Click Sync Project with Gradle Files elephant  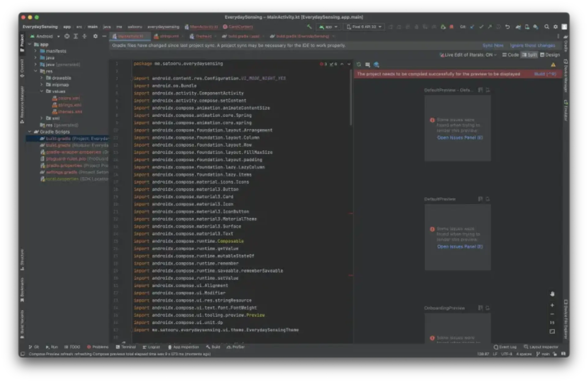tap(518, 27)
